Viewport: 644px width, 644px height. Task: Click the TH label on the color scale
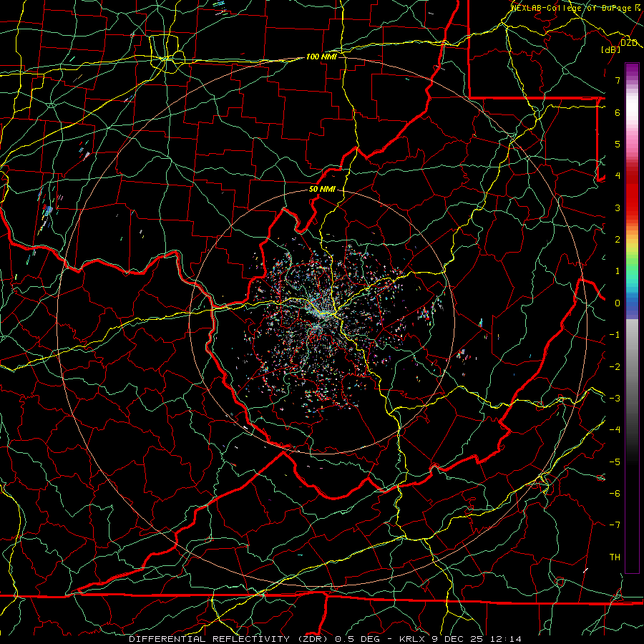[x=615, y=557]
